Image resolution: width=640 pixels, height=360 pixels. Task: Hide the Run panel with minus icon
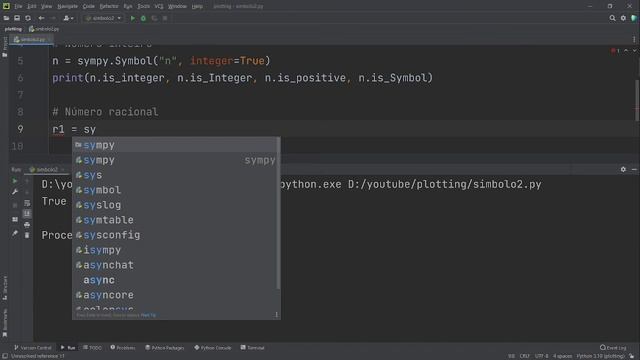coord(634,169)
